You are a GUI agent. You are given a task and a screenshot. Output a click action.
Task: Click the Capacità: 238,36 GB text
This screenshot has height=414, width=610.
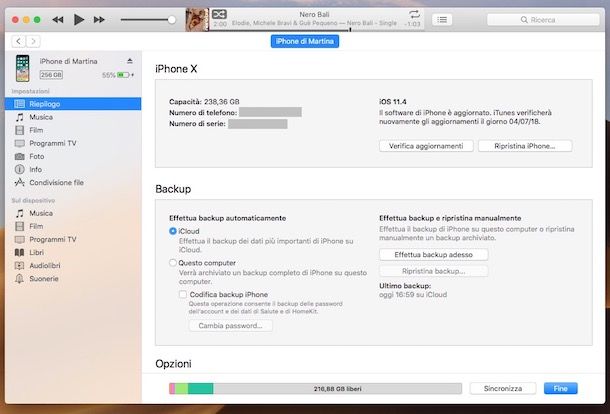point(204,102)
